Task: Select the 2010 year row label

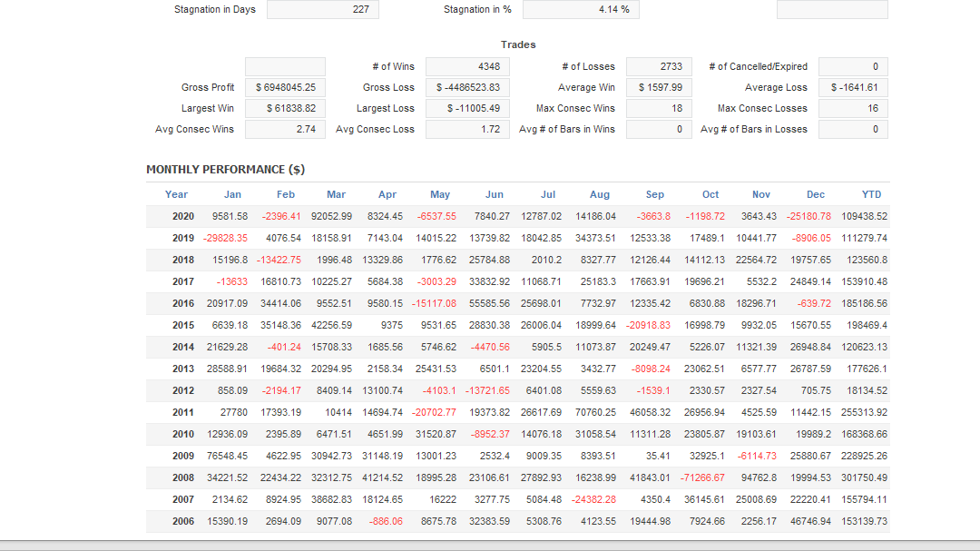Action: click(183, 434)
